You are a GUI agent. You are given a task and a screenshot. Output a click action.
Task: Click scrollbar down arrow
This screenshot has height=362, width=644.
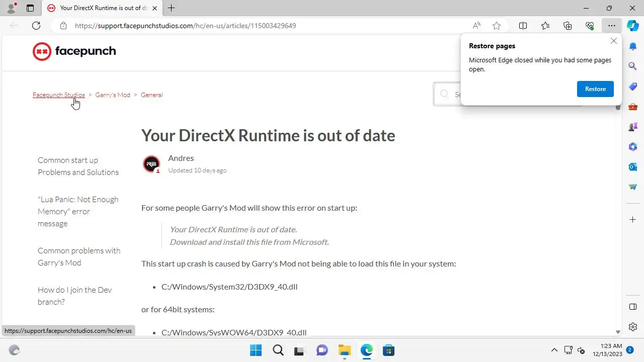coord(618,332)
